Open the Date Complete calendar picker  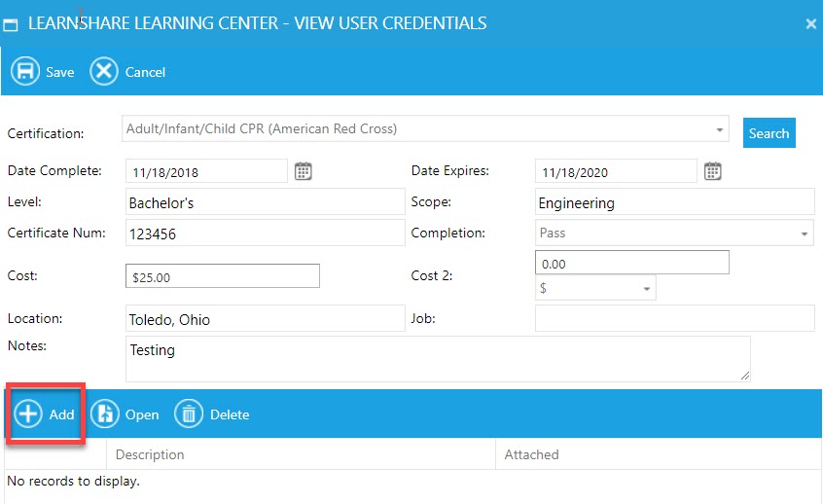point(304,171)
